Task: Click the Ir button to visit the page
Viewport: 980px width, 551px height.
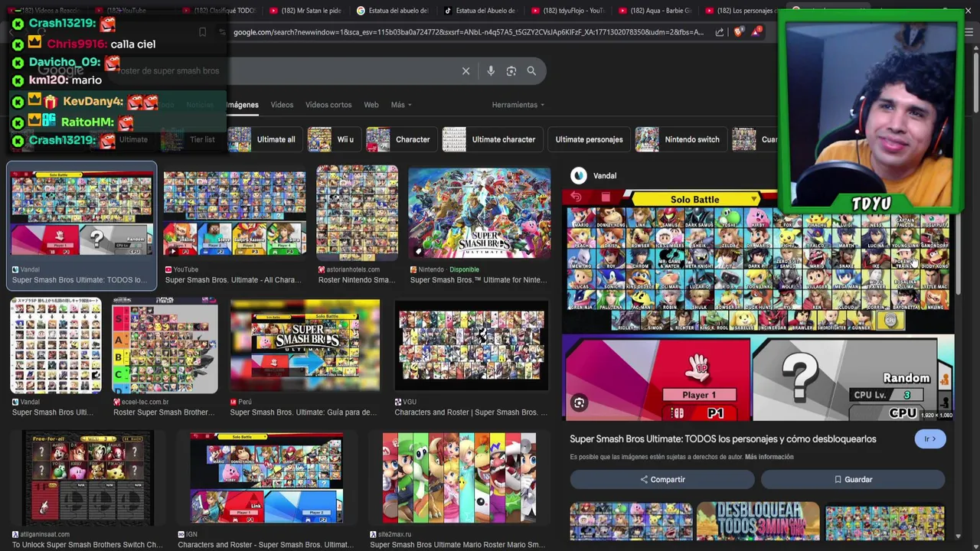Action: click(930, 439)
